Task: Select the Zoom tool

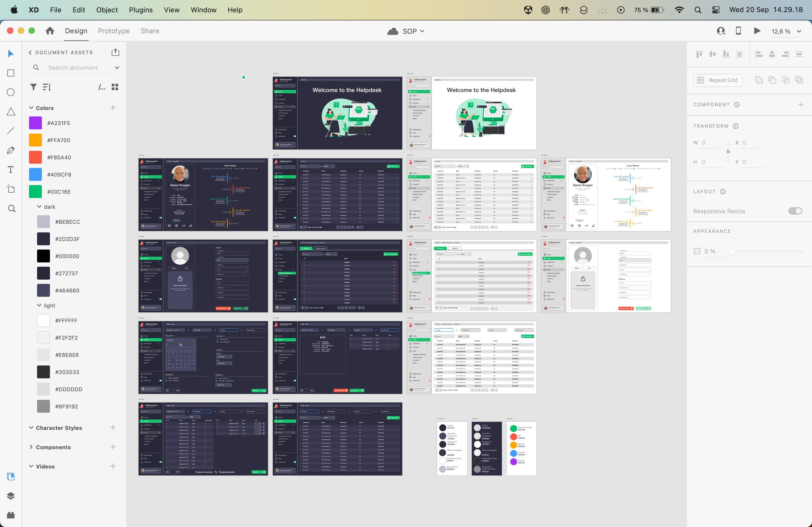Action: click(12, 208)
